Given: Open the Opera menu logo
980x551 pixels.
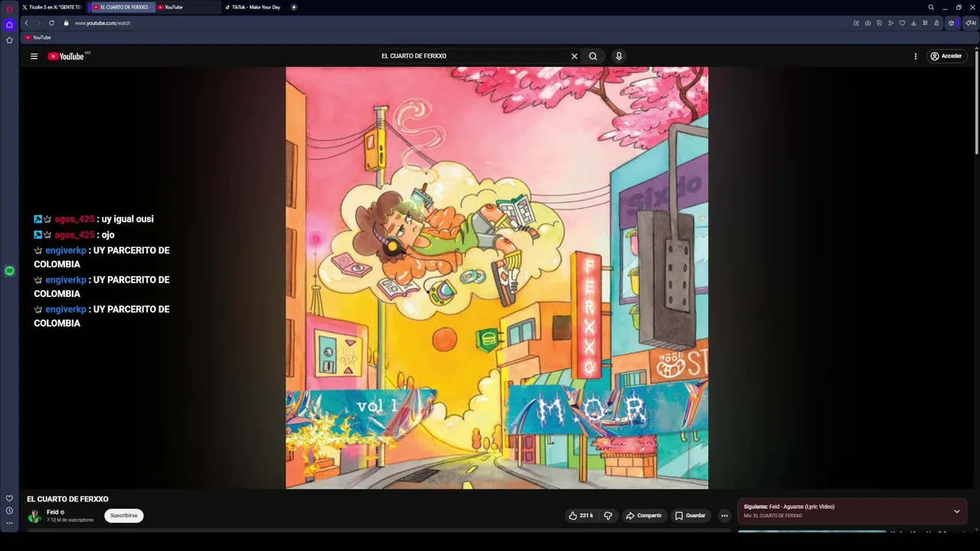Looking at the screenshot, I should 9,8.
